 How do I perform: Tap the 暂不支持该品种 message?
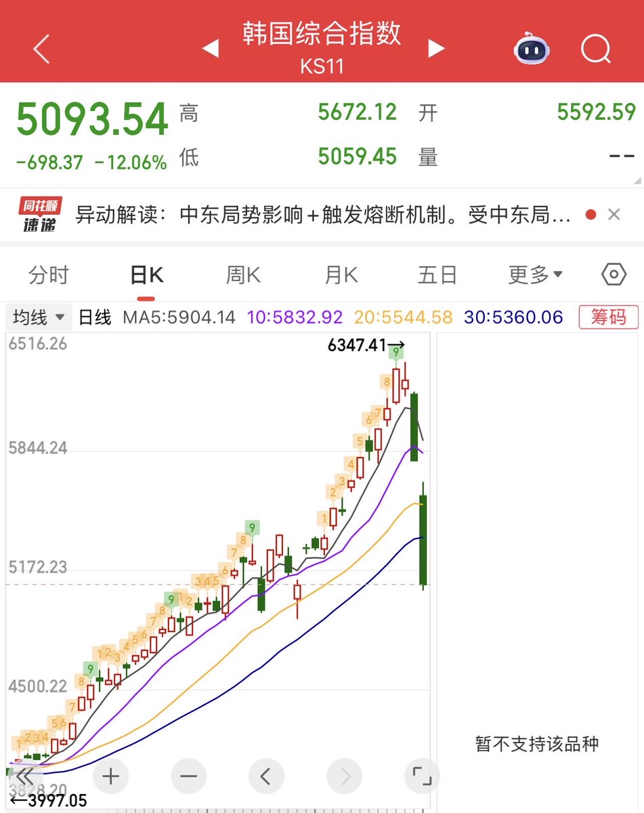[x=537, y=744]
